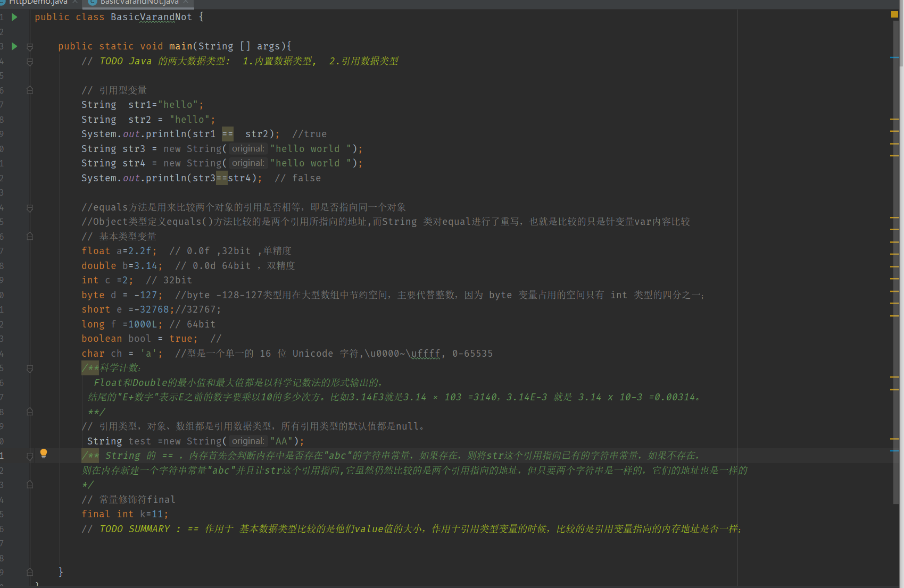Image resolution: width=904 pixels, height=588 pixels.
Task: Collapse the /** String 的 == comment block
Action: (30, 456)
